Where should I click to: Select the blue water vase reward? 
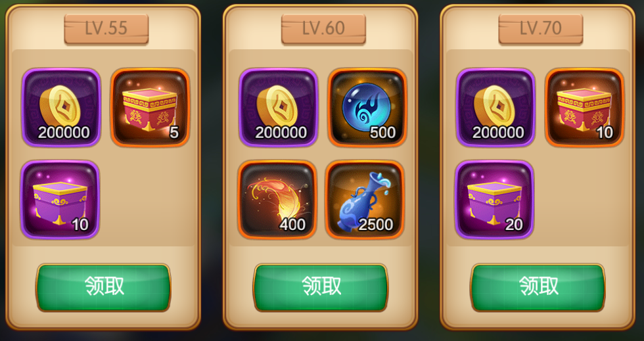[365, 199]
